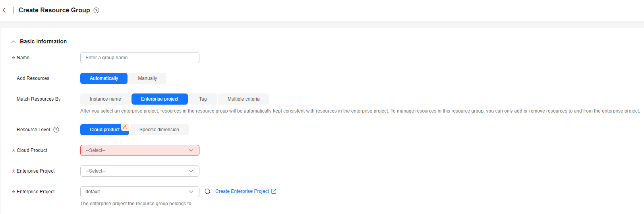Click external link icon after Create Enterprise Project
Viewport: 644px width, 214px height.
[274, 191]
